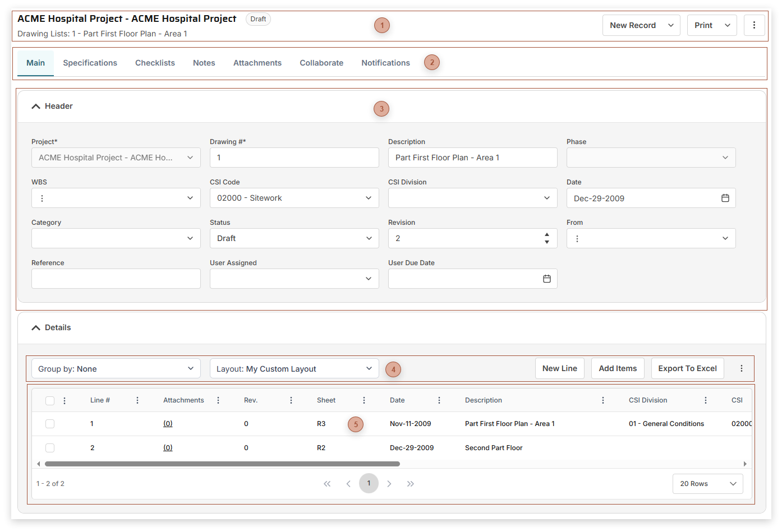Open the Line # column options menu
Viewport: 782px width, 532px height.
point(137,400)
